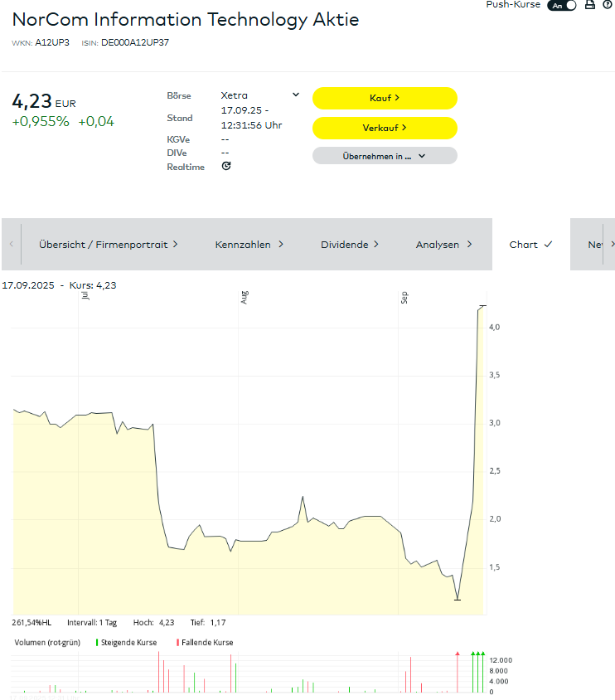Click the 261,54%HL text below chart
Screen dimensions: 615x700
click(x=31, y=623)
